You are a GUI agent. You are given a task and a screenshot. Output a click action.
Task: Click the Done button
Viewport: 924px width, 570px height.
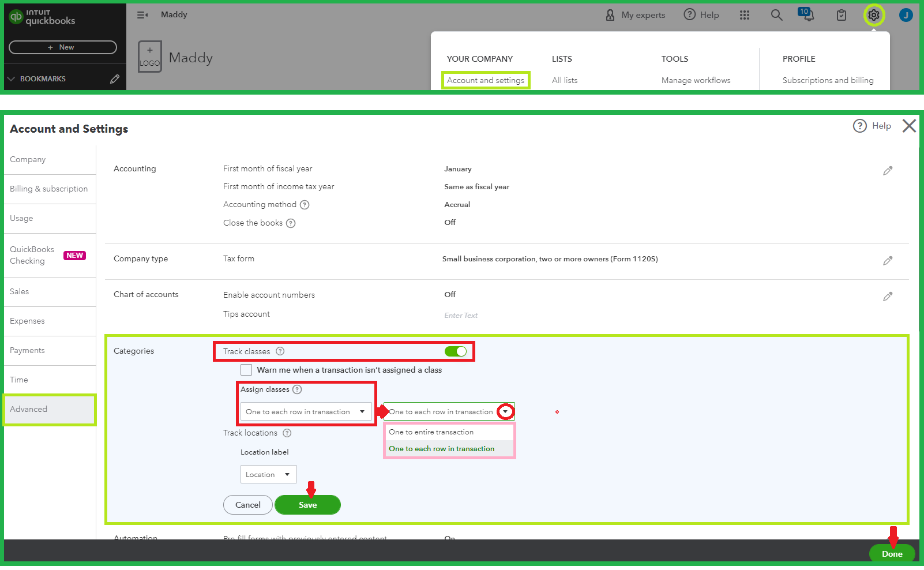pos(892,553)
